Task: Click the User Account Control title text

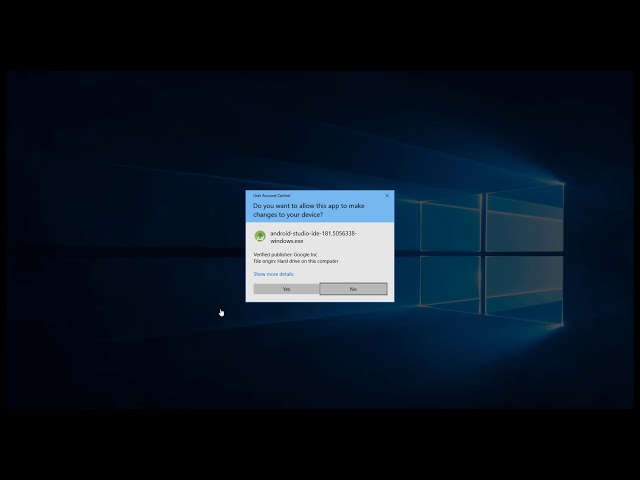Action: (x=271, y=196)
